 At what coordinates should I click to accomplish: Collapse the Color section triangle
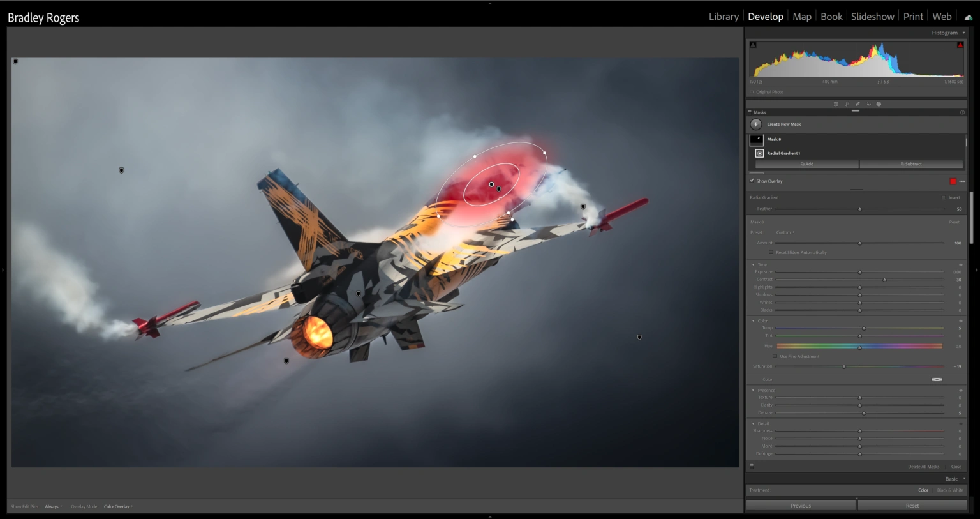753,321
